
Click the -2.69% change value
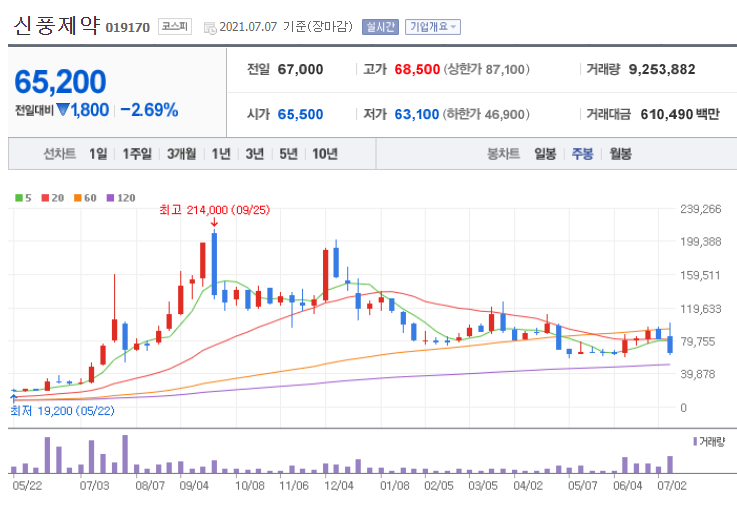(149, 110)
